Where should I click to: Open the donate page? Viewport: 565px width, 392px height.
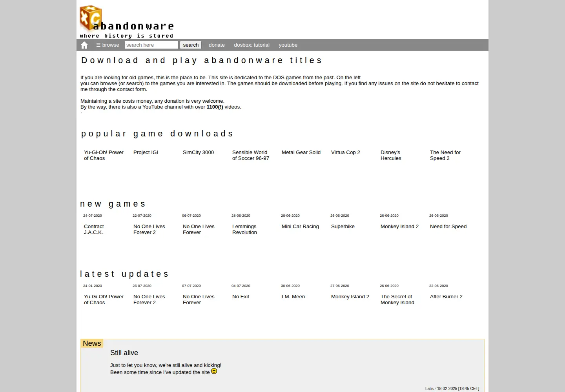217,45
